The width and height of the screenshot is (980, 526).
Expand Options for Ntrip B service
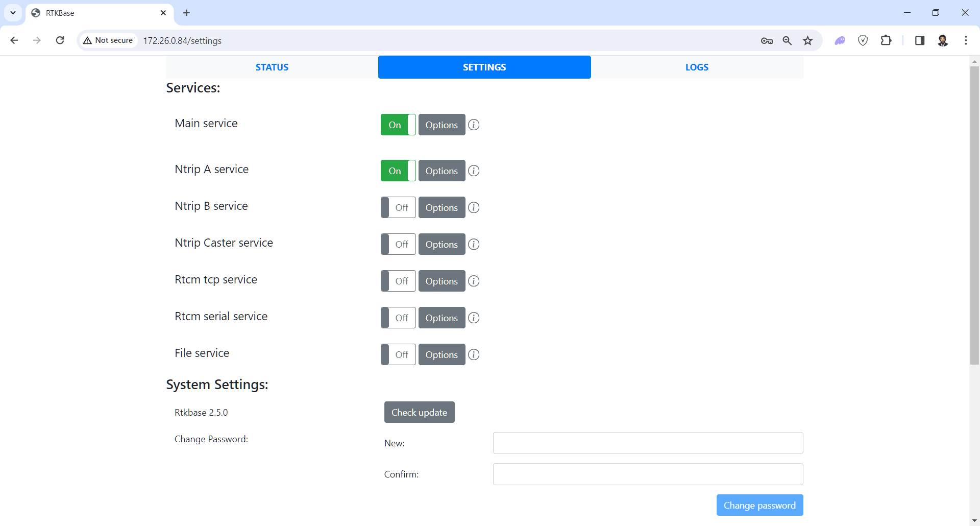(442, 207)
